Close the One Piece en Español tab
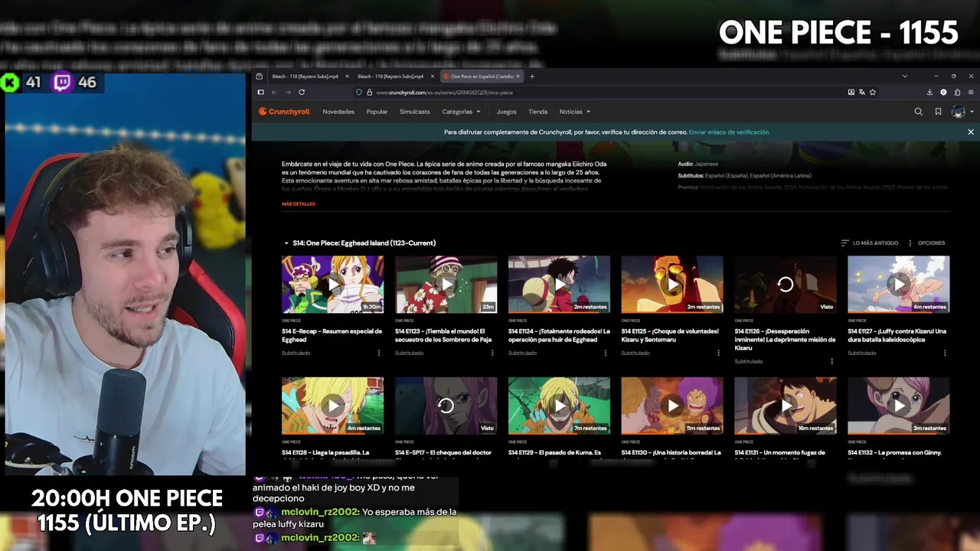The height and width of the screenshot is (551, 980). [x=518, y=76]
